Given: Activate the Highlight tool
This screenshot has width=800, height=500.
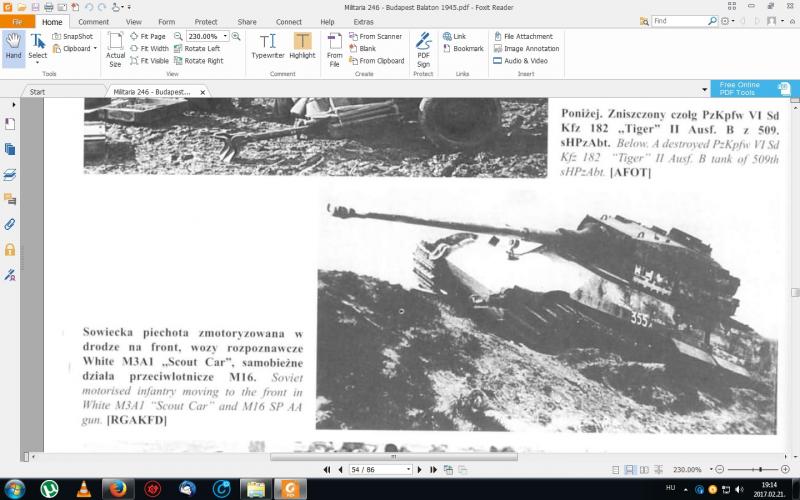Looking at the screenshot, I should click(302, 46).
